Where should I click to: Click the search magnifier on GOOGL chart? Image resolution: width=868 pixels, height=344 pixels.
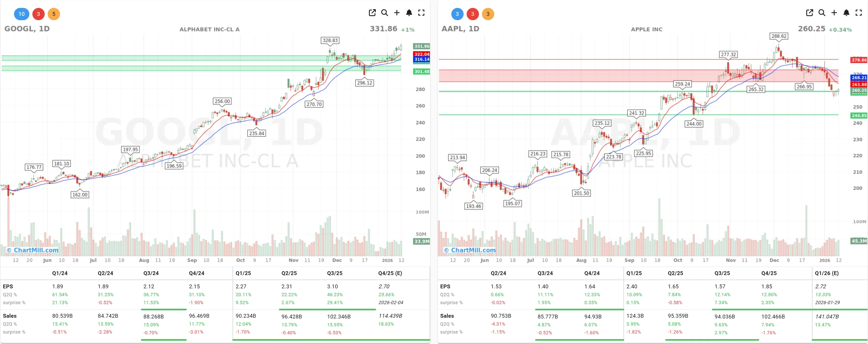pyautogui.click(x=385, y=13)
